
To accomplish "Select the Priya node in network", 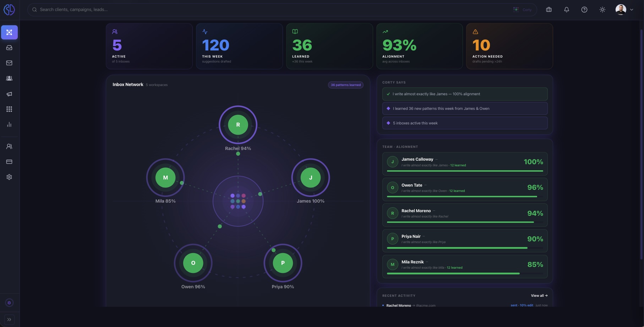I will [x=283, y=263].
